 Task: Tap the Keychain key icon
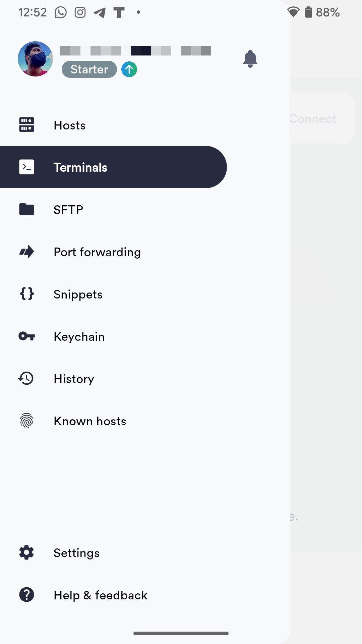(x=26, y=336)
